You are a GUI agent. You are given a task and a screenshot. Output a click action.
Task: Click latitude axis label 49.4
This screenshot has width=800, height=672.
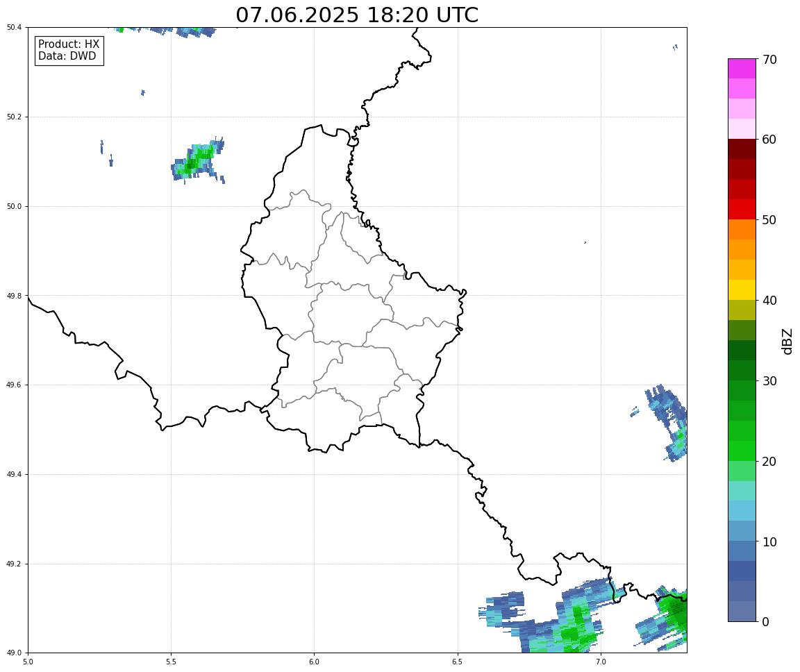pos(15,475)
